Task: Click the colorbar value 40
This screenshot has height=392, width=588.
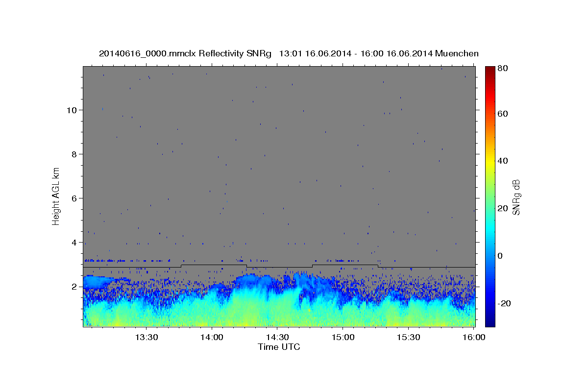Action: click(x=503, y=161)
